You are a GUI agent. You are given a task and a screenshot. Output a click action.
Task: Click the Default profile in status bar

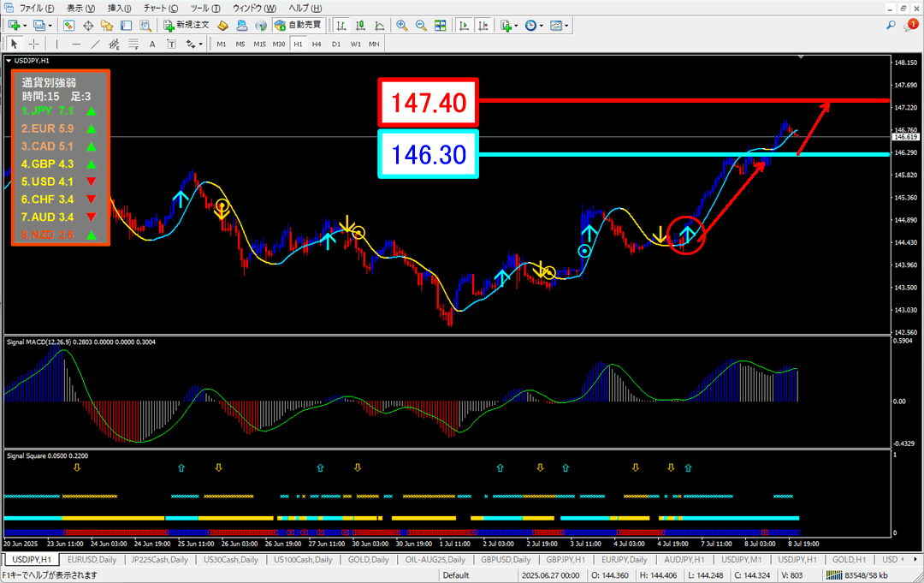(x=455, y=575)
